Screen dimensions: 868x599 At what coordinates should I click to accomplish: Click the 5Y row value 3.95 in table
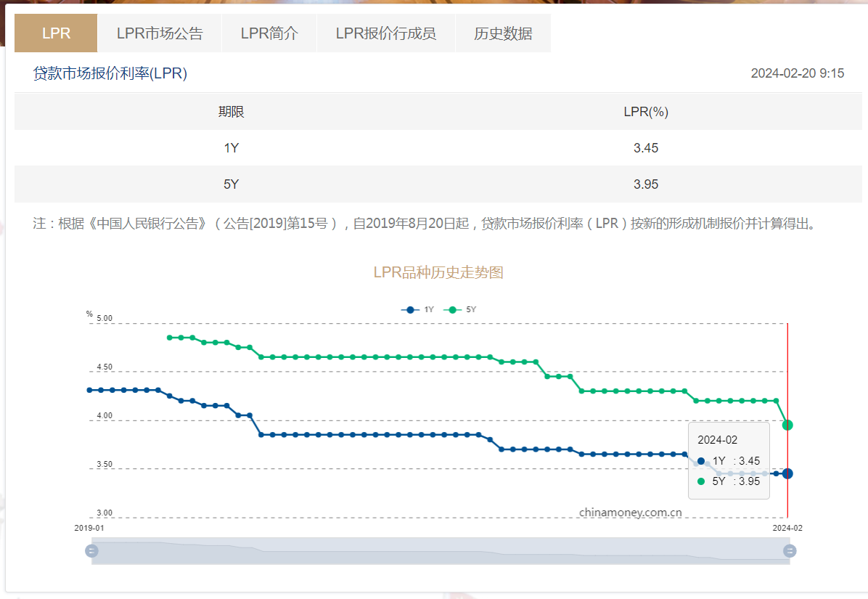tap(645, 184)
